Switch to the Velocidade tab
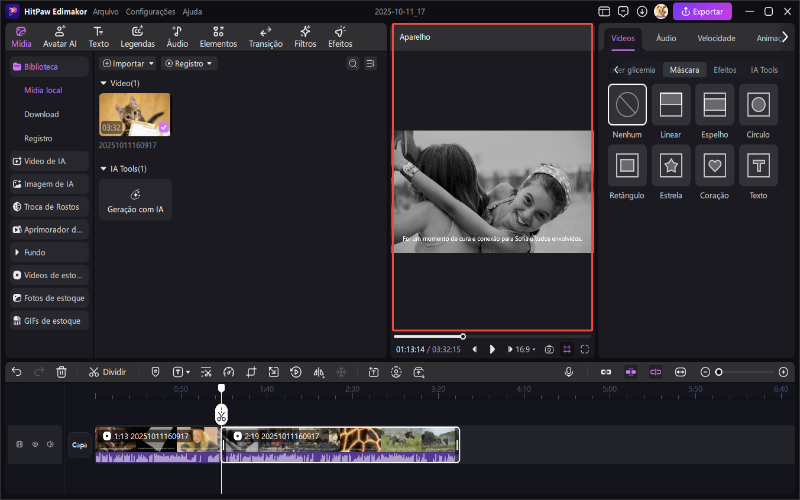Screen dimensions: 800x500 716,38
